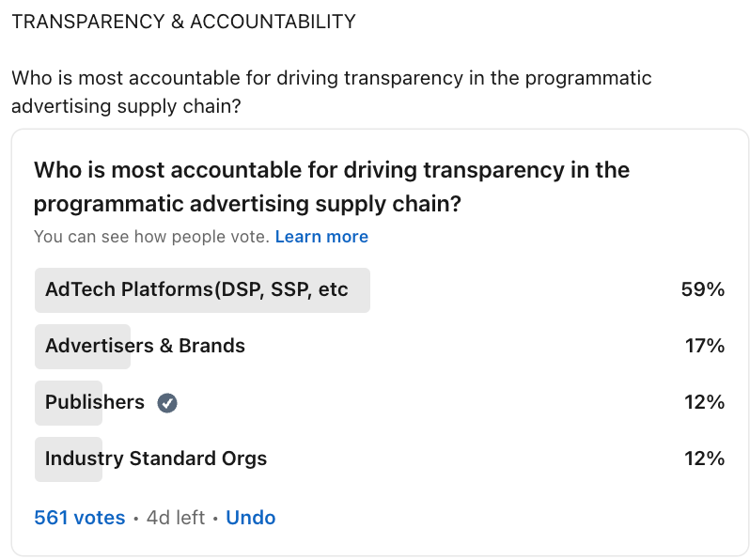Open the Learn more link
This screenshot has height=560, width=750.
[x=321, y=236]
